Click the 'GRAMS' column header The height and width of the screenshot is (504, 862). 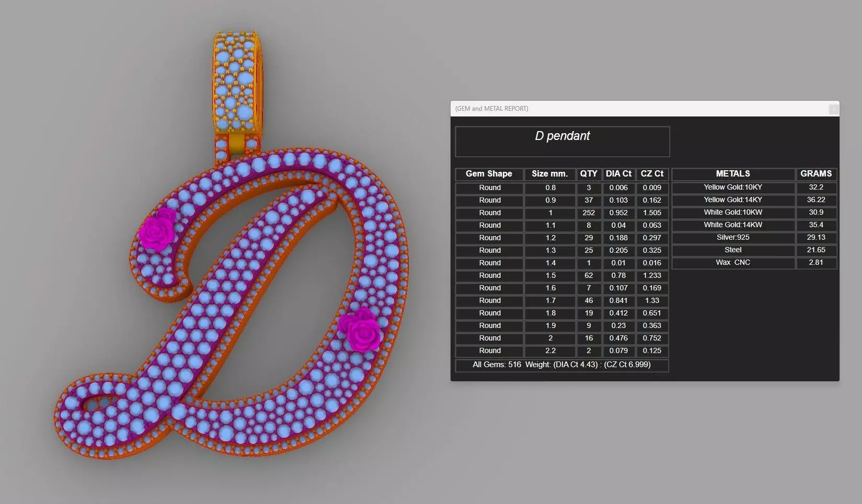pos(816,174)
